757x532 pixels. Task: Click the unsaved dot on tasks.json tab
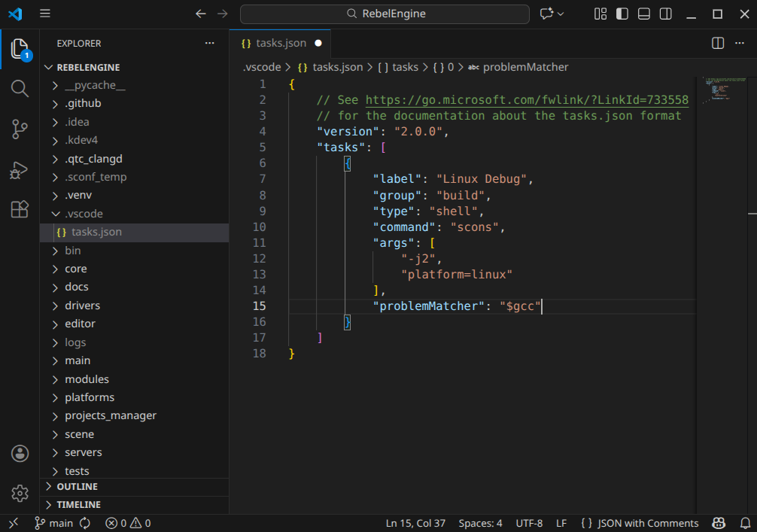(318, 43)
